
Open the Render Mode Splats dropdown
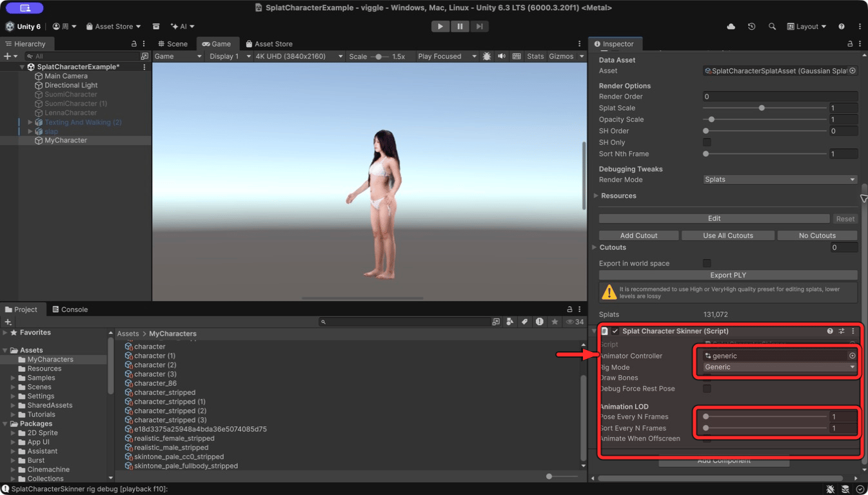pos(780,179)
